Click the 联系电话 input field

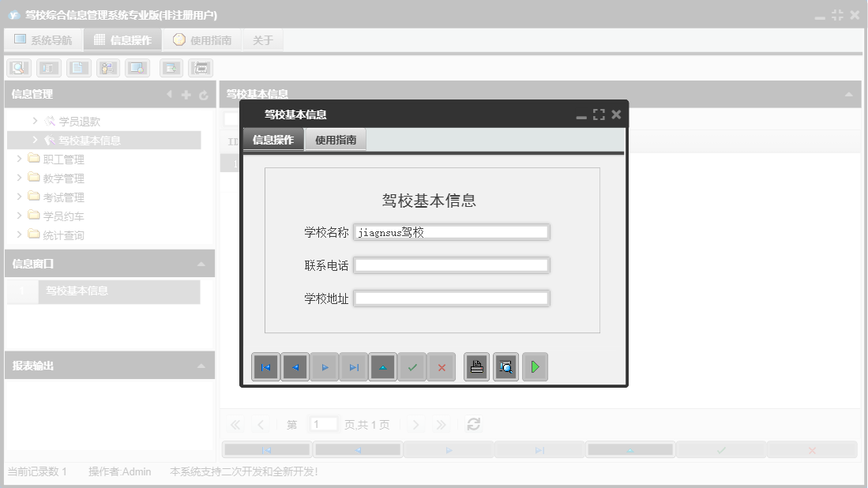(452, 265)
